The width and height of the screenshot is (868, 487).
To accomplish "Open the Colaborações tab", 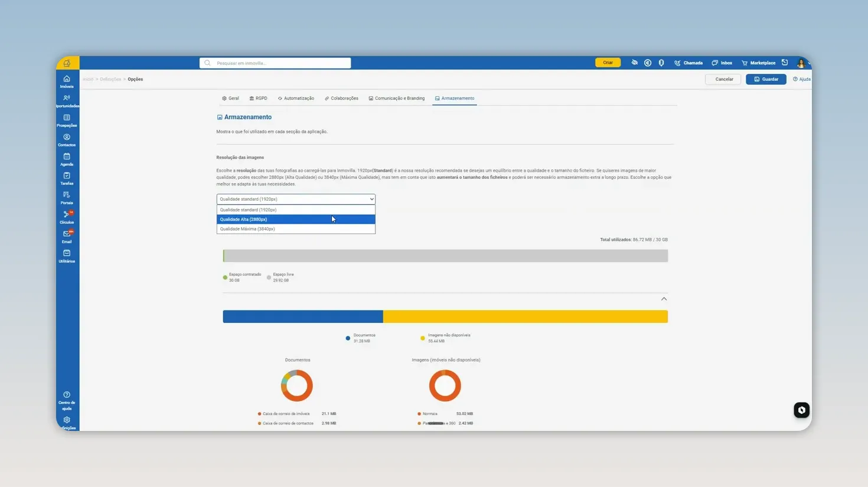I will coord(341,99).
